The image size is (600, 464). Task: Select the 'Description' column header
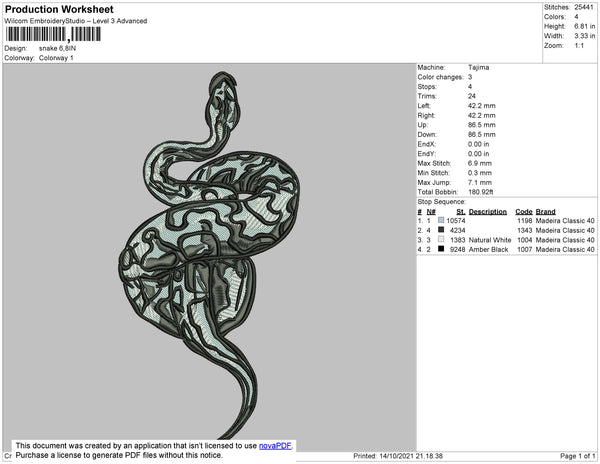(488, 212)
